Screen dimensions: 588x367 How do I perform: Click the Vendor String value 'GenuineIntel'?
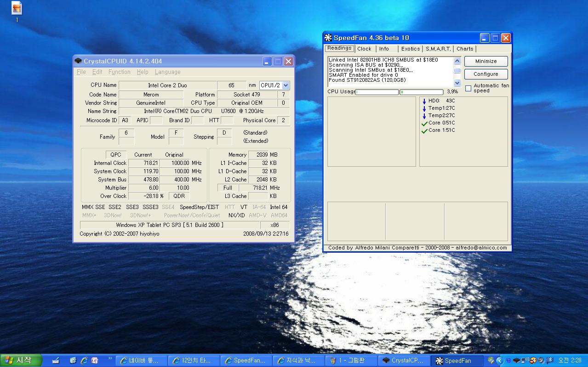[151, 103]
